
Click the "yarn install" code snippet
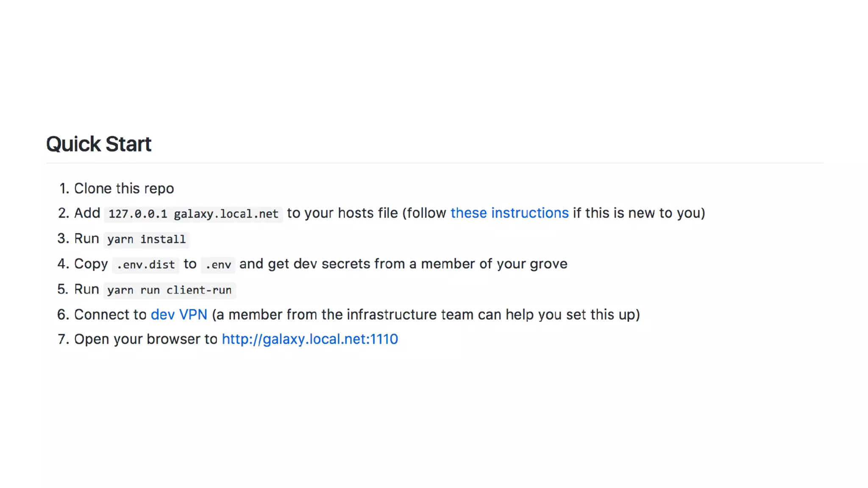tap(146, 239)
